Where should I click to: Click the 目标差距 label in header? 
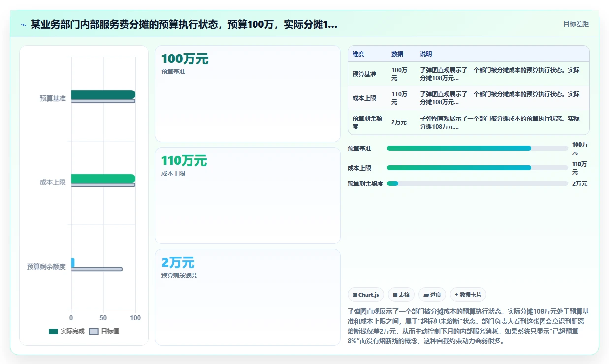[576, 24]
